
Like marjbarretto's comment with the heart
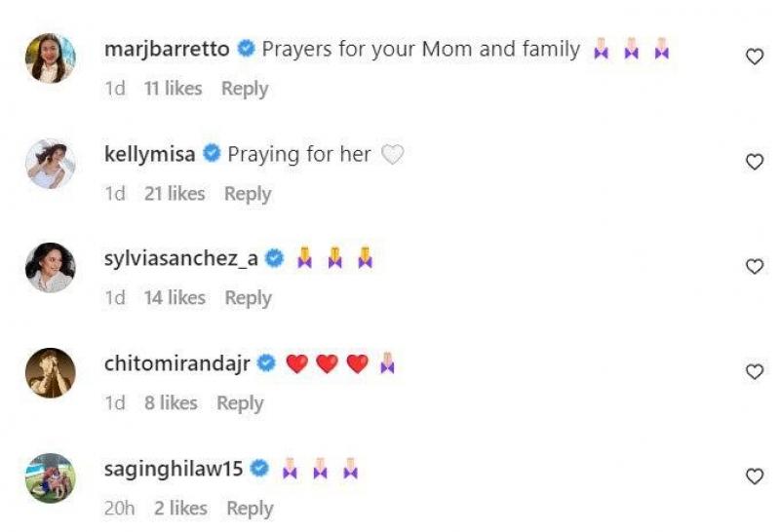754,57
